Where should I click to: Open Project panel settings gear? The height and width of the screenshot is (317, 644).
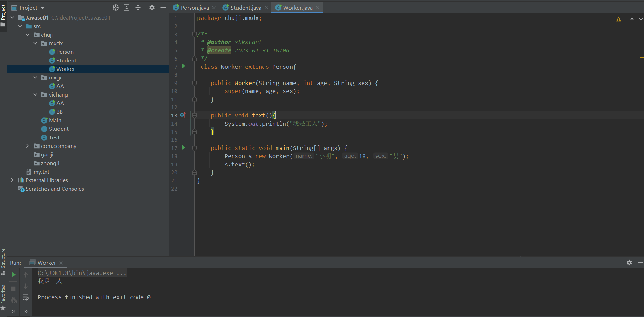(152, 8)
